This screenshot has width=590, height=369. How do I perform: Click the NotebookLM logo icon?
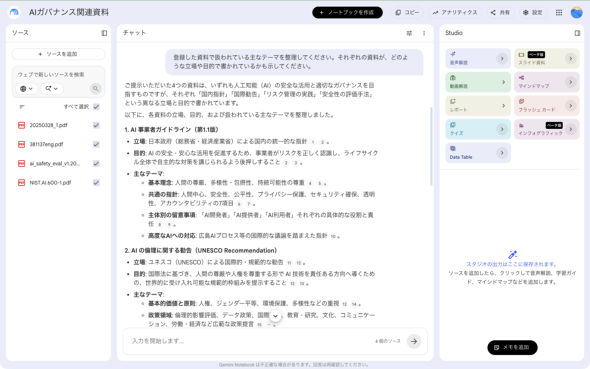(14, 12)
